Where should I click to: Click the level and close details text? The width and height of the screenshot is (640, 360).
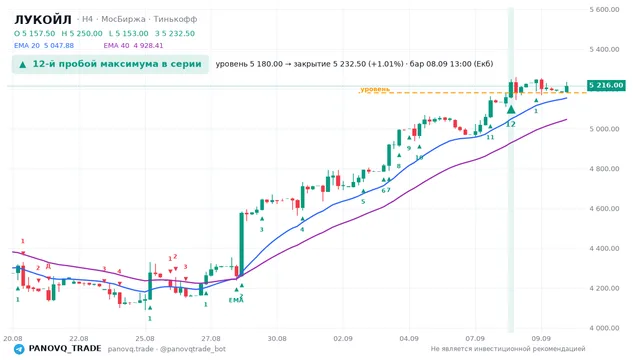pyautogui.click(x=354, y=64)
